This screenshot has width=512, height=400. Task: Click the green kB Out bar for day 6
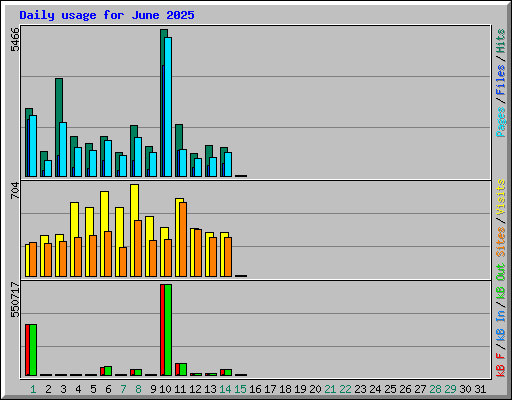pos(108,371)
